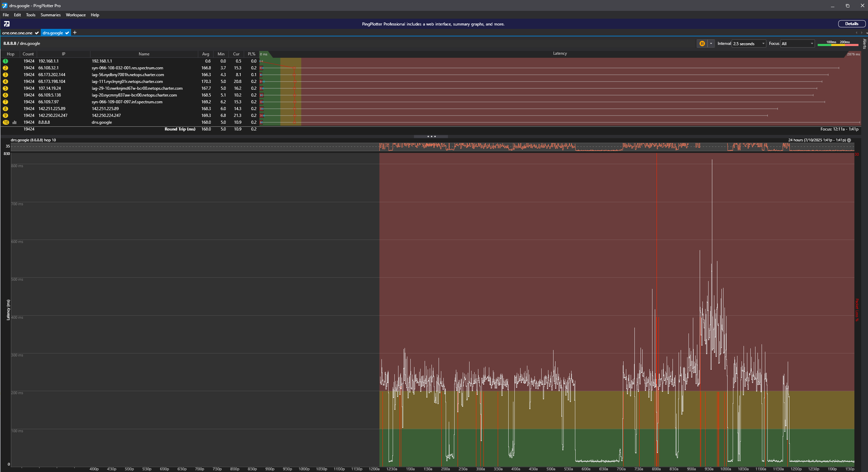868x472 pixels.
Task: Click the one.one.one.one tab checkmark
Action: coord(37,33)
